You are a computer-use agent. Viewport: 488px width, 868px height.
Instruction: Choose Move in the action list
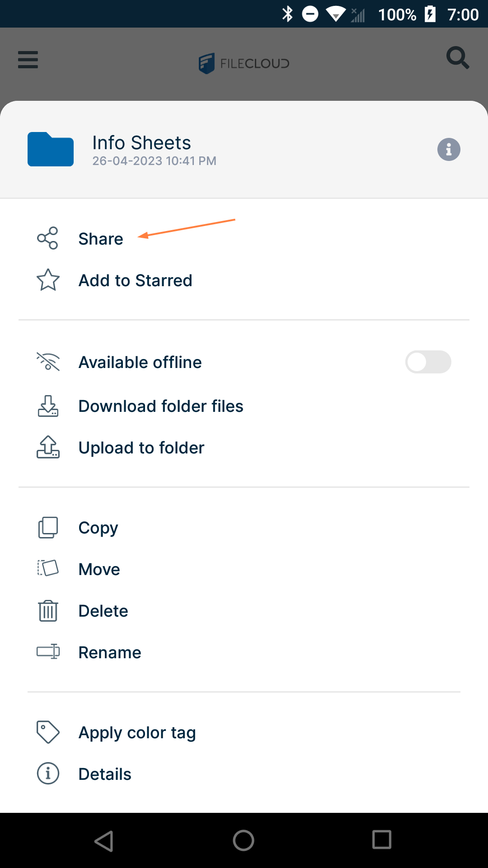pyautogui.click(x=99, y=569)
